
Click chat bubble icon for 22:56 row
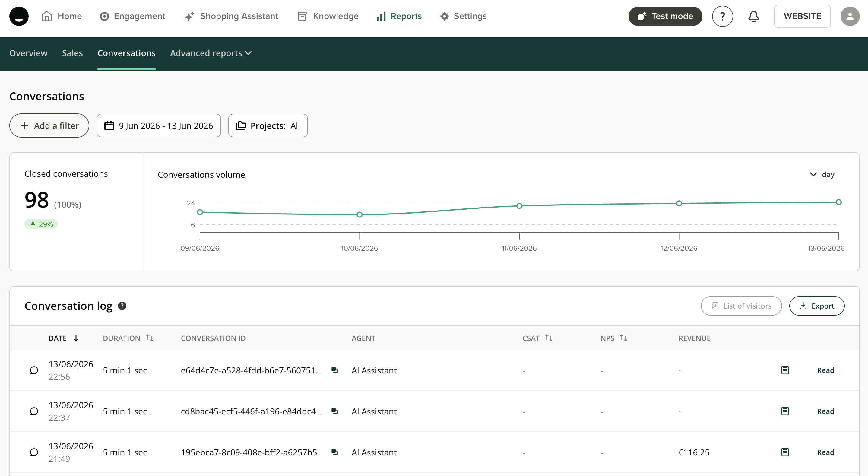(x=34, y=370)
